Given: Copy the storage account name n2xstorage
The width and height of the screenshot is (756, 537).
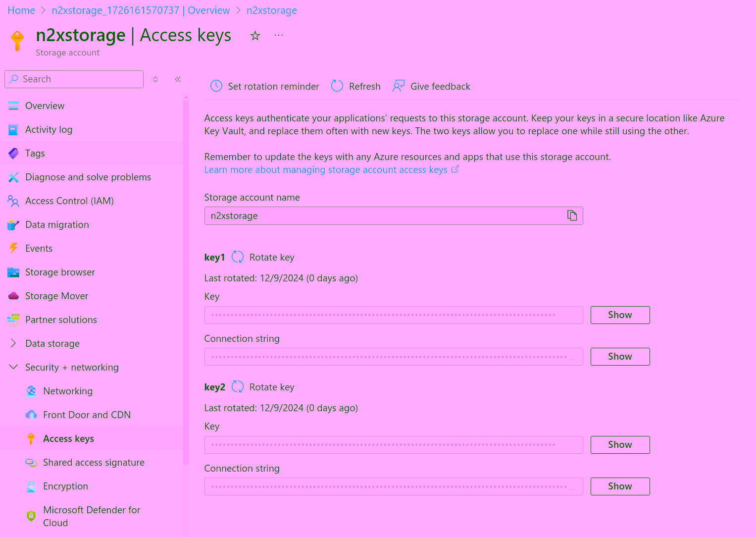Looking at the screenshot, I should 572,215.
